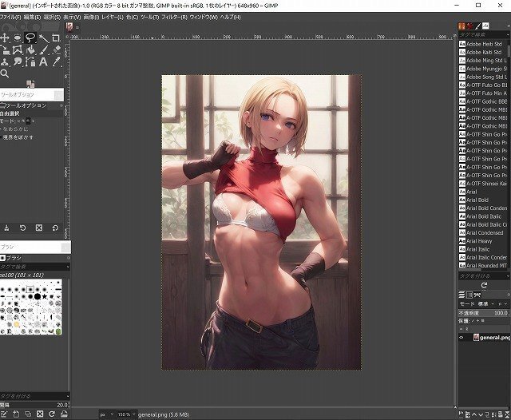Screen dimensions: 511x420
Task: Switch to the Paths tab in layers dock
Action: click(x=477, y=295)
